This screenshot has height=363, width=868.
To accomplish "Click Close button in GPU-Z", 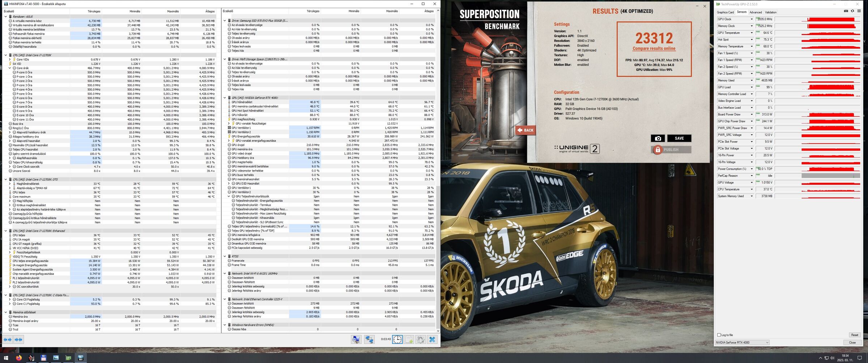I will [852, 342].
